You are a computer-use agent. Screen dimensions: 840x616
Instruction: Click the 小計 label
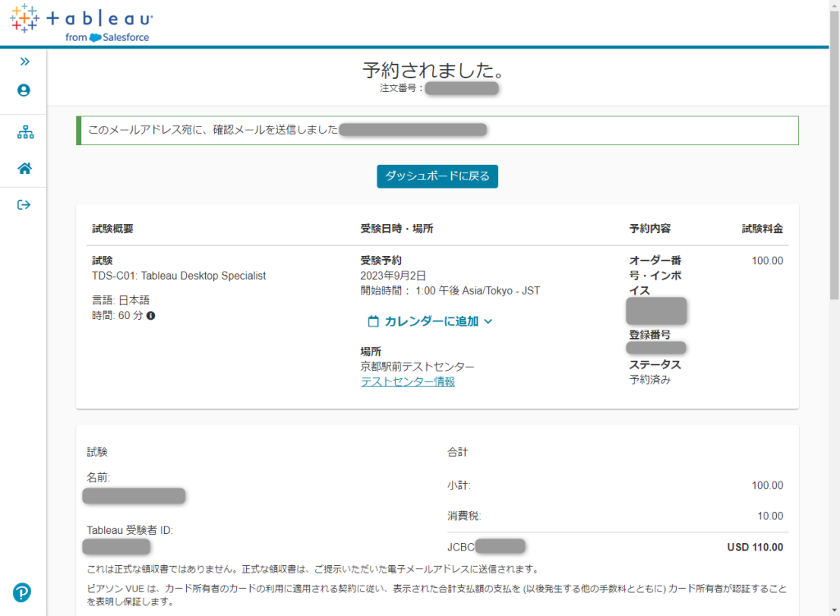459,486
